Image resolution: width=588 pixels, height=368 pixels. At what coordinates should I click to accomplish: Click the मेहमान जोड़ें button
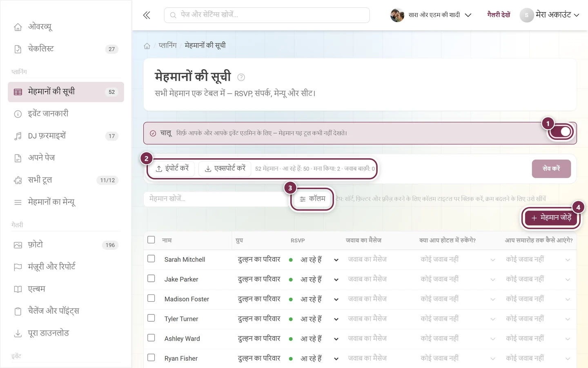click(551, 218)
